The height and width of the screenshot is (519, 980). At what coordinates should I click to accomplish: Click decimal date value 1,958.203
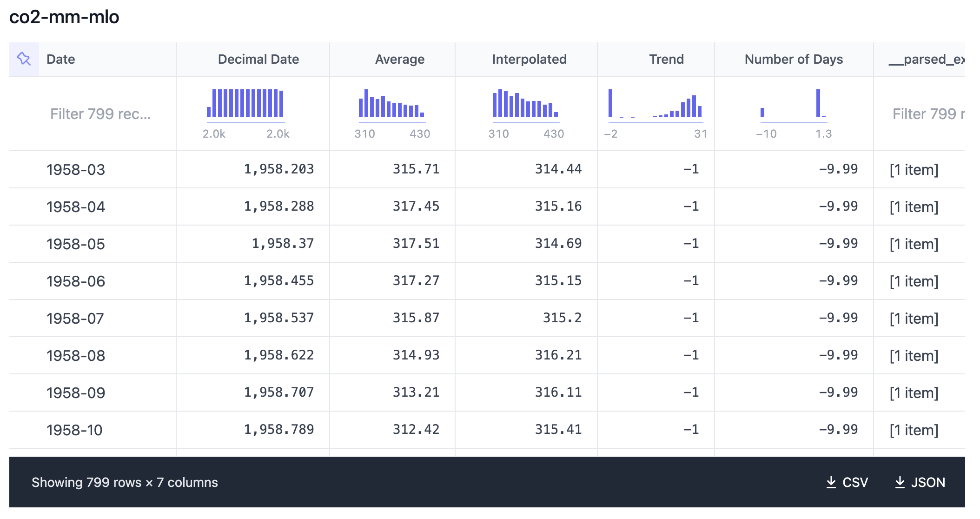click(x=279, y=169)
